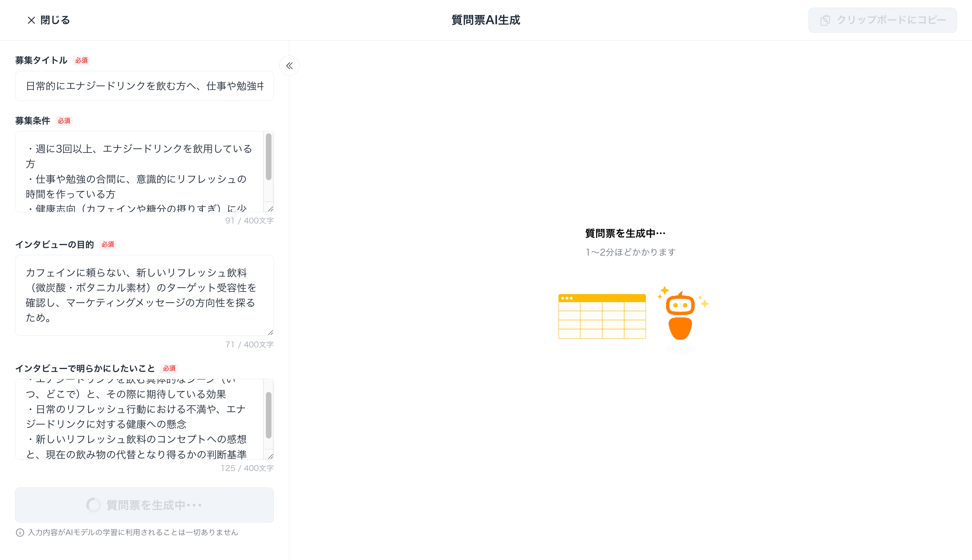The height and width of the screenshot is (560, 972).
Task: Click the 閉じる text label
Action: coord(55,20)
